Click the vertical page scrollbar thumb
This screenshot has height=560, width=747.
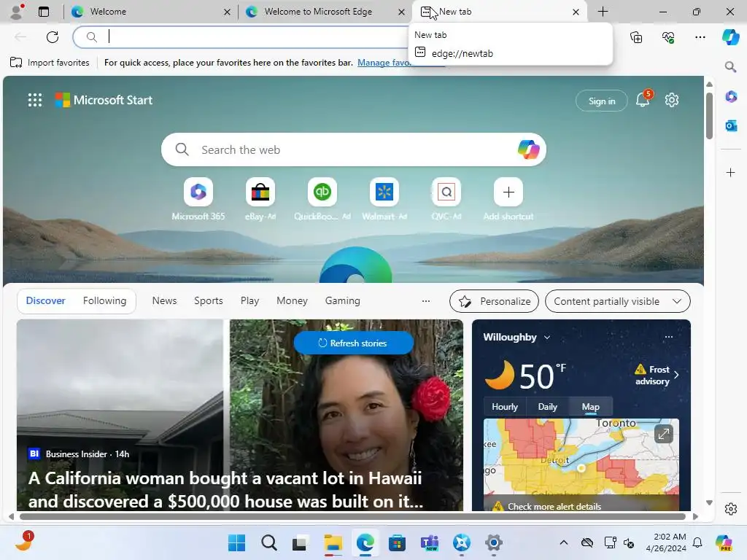[709, 116]
